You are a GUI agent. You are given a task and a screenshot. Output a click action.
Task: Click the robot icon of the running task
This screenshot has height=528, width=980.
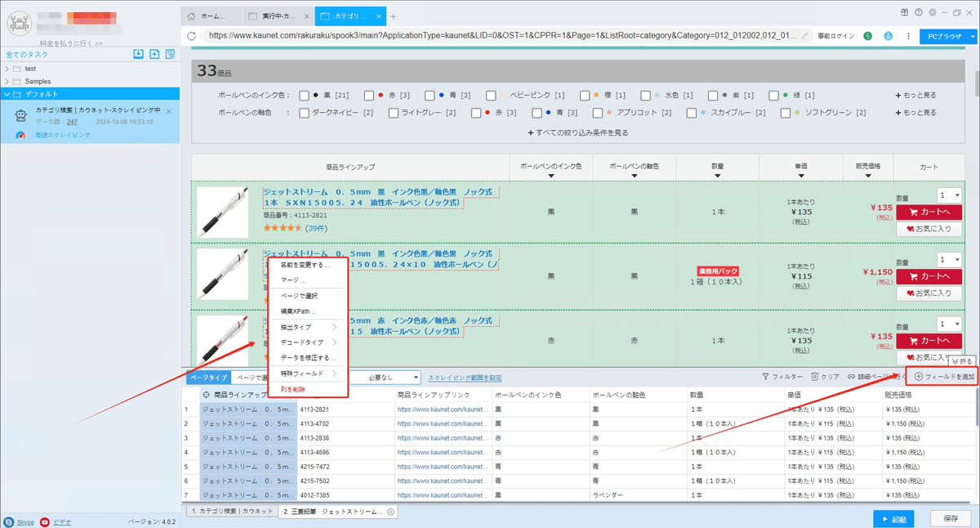pyautogui.click(x=22, y=116)
